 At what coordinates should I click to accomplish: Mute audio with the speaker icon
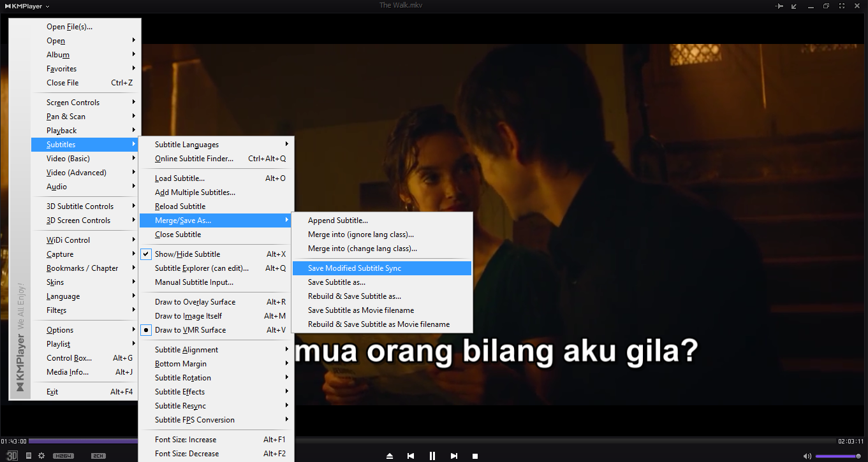(x=807, y=456)
